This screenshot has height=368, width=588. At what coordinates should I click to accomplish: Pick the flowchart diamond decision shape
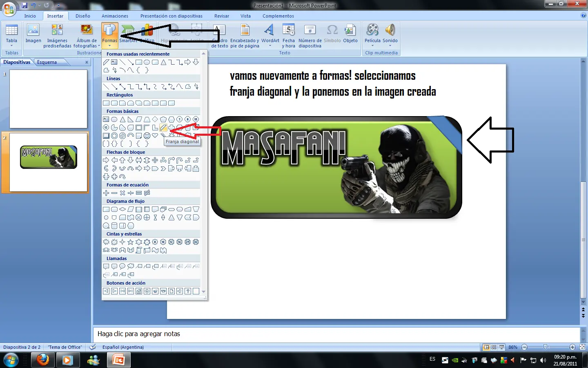pyautogui.click(x=122, y=209)
